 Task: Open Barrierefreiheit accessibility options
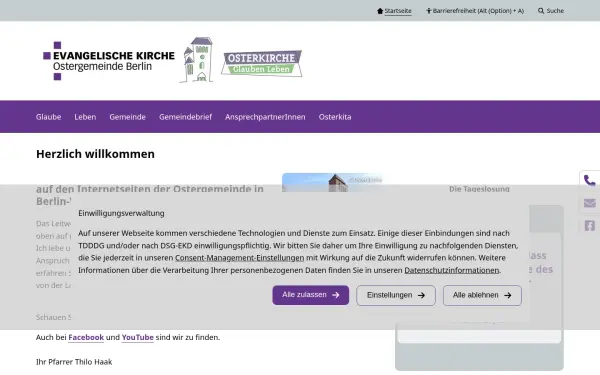click(478, 11)
